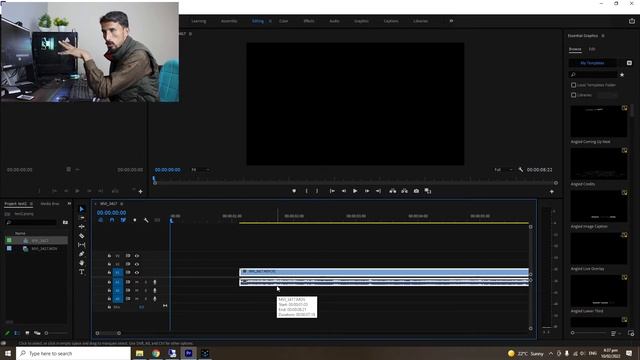Lock the A1 audio track

point(109,282)
